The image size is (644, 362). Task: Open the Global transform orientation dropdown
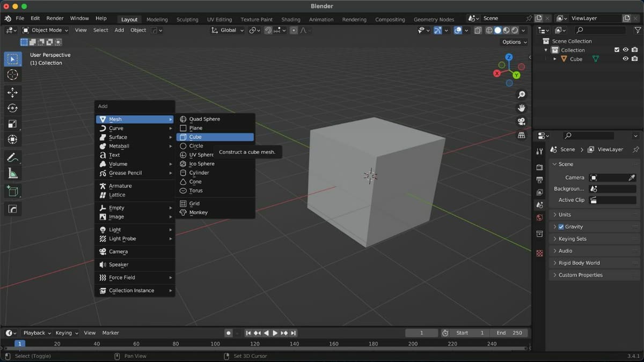click(x=228, y=31)
